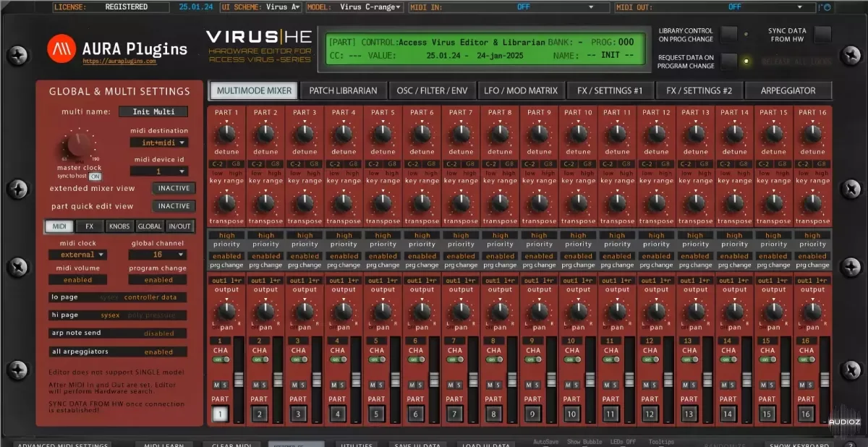Click Part 2 priority high value
The image size is (868, 447).
(266, 235)
